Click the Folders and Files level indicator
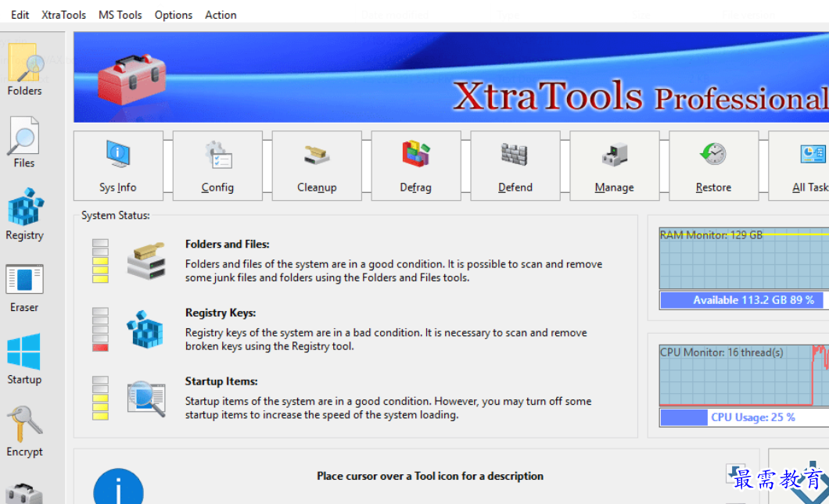829x504 pixels. (100, 261)
